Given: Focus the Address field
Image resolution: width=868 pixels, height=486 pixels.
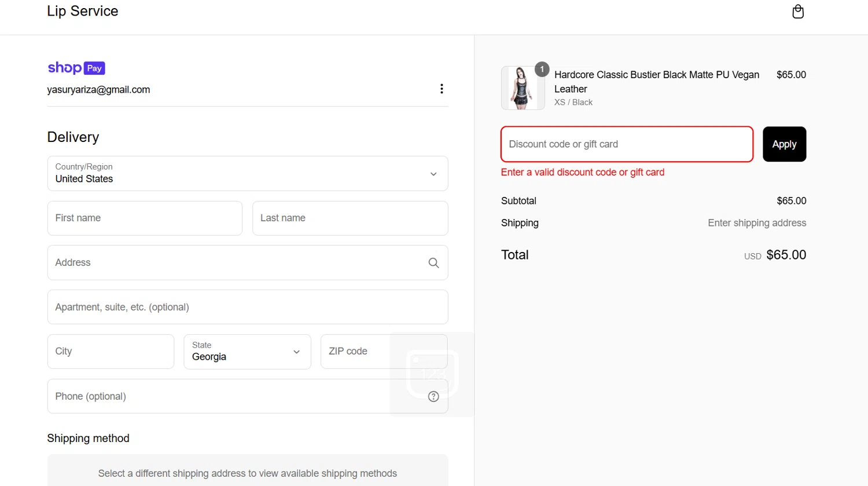Looking at the screenshot, I should 248,263.
